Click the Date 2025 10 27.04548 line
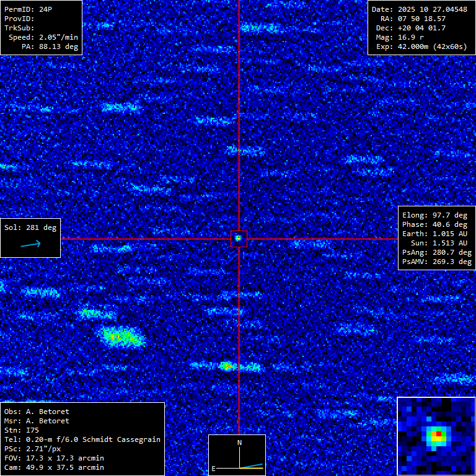Screen dimensions: 476x476 click(420, 9)
